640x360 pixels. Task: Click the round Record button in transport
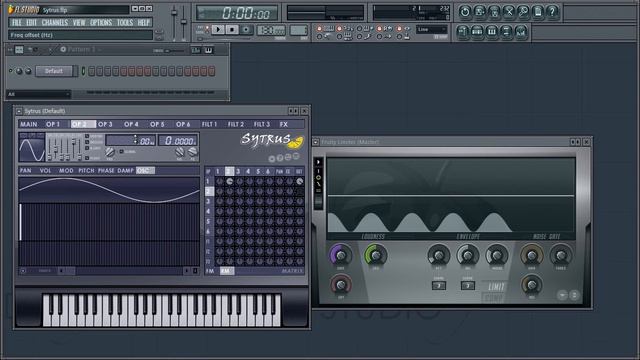coord(246,29)
